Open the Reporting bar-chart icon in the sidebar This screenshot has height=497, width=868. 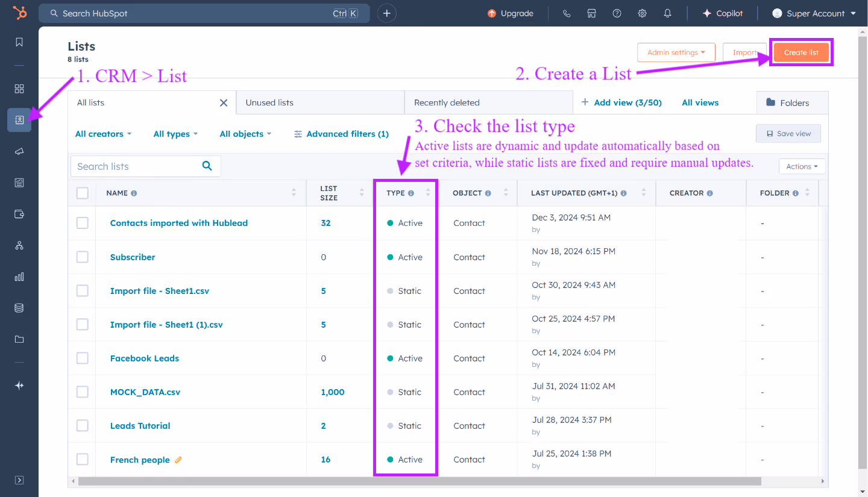(x=19, y=277)
